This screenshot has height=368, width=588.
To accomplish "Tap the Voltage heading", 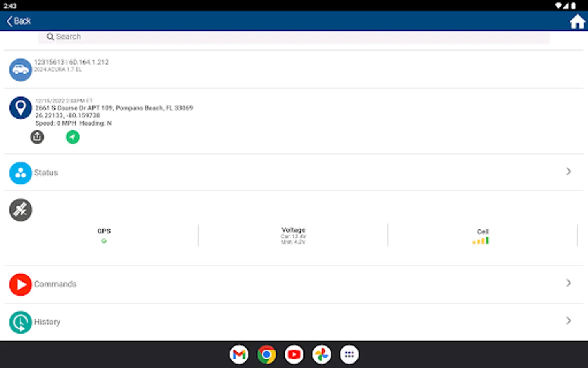I will [x=293, y=230].
